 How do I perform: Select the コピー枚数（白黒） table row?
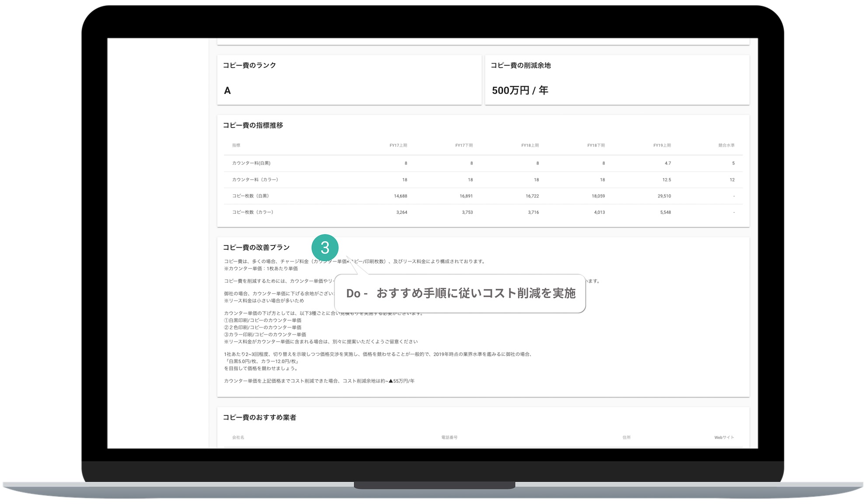click(251, 196)
